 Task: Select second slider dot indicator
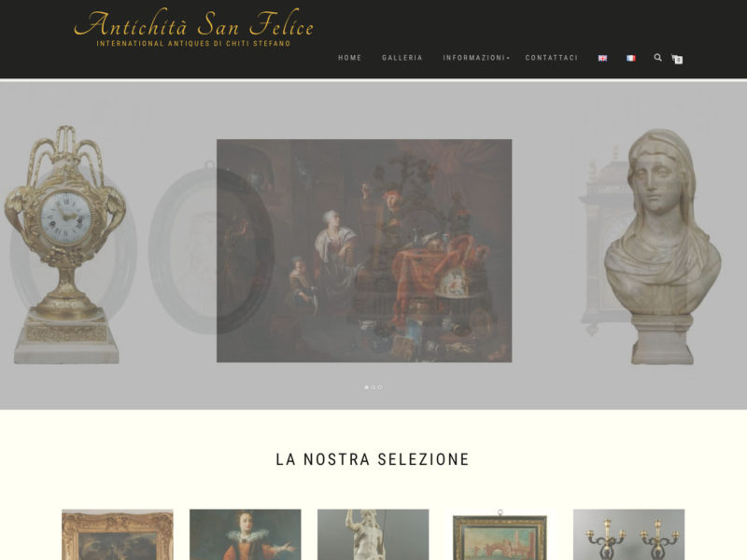(x=373, y=387)
